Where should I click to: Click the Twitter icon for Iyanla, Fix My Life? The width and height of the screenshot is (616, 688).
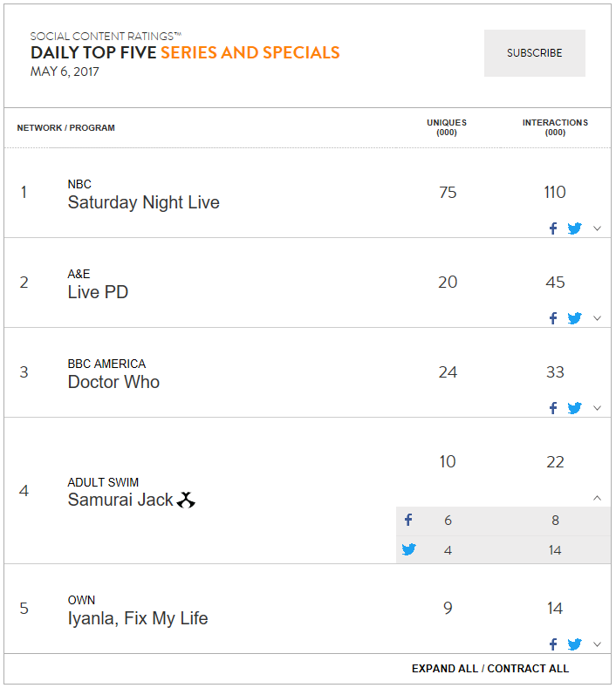[x=574, y=644]
